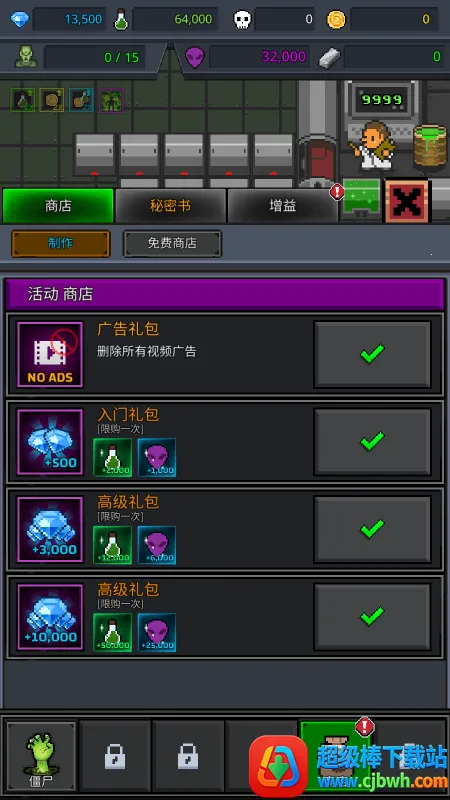Open the 增益 tab
The height and width of the screenshot is (800, 450).
pyautogui.click(x=283, y=206)
